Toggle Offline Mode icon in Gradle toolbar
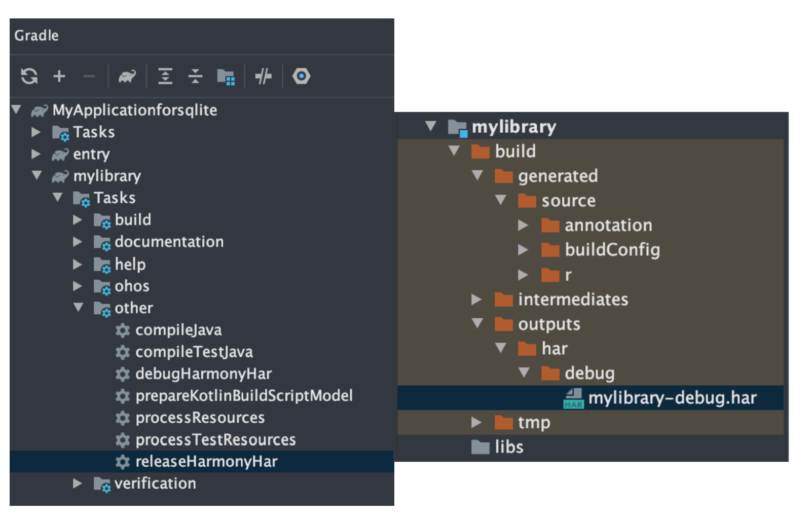 (263, 77)
